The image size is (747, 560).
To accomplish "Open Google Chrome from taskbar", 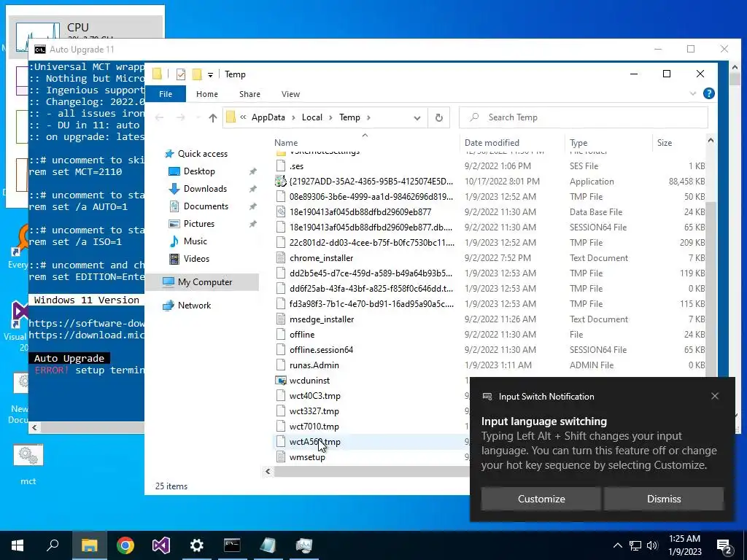I will click(x=125, y=545).
